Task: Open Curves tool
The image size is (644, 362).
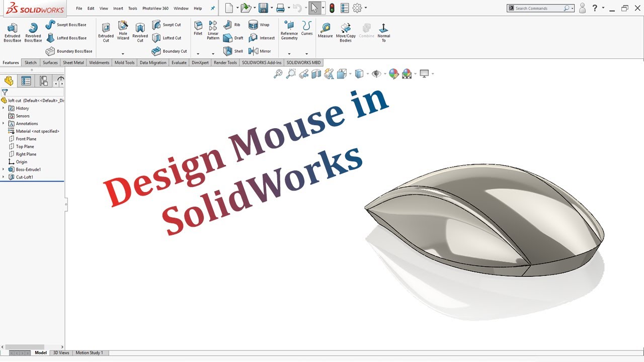Action: pos(307,29)
